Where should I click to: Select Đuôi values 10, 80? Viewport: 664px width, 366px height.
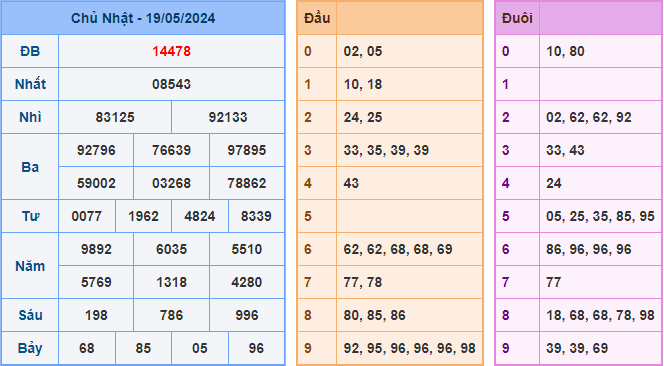565,51
